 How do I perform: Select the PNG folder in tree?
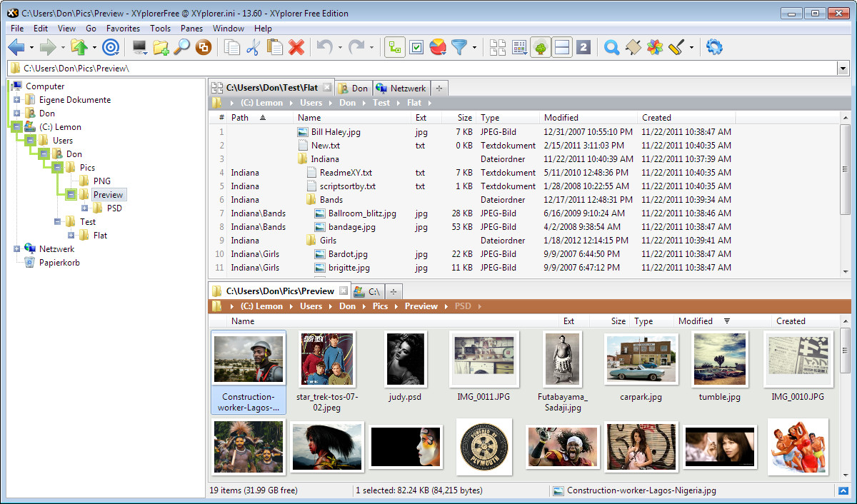pos(102,181)
